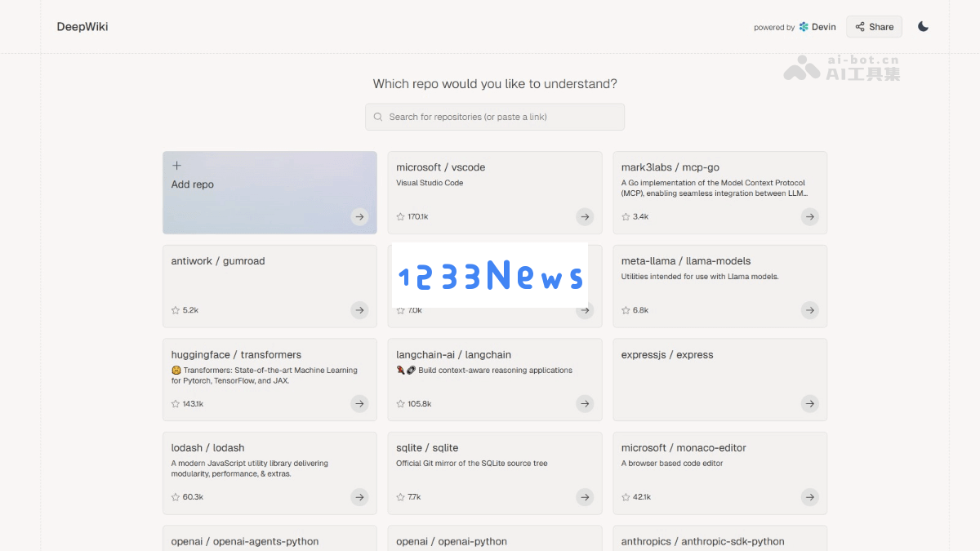Viewport: 980px width, 551px height.
Task: Select the huggingface / transformers title
Action: [x=236, y=355]
